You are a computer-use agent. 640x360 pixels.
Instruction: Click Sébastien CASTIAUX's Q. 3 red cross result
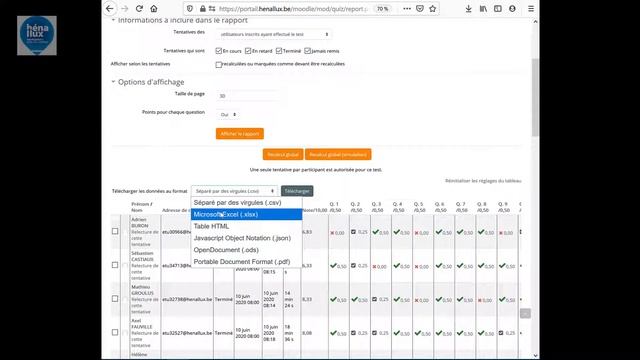tap(374, 267)
